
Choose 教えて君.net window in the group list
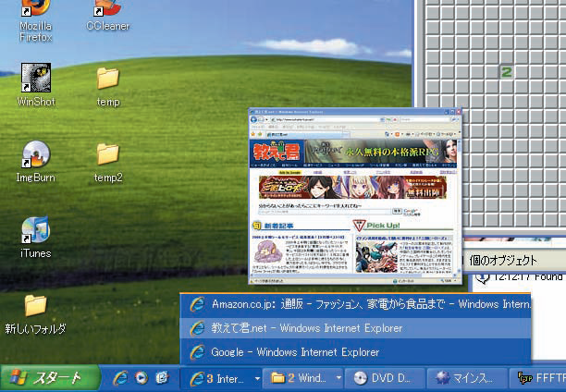(x=355, y=328)
